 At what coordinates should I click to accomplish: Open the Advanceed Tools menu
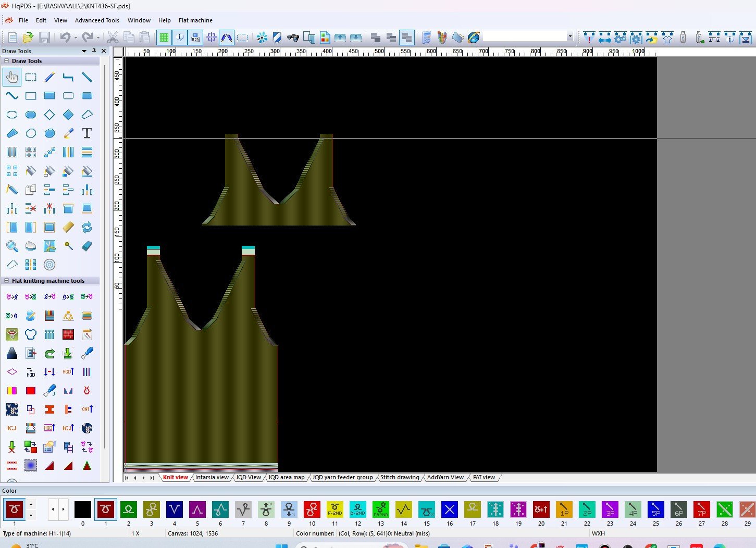tap(97, 20)
